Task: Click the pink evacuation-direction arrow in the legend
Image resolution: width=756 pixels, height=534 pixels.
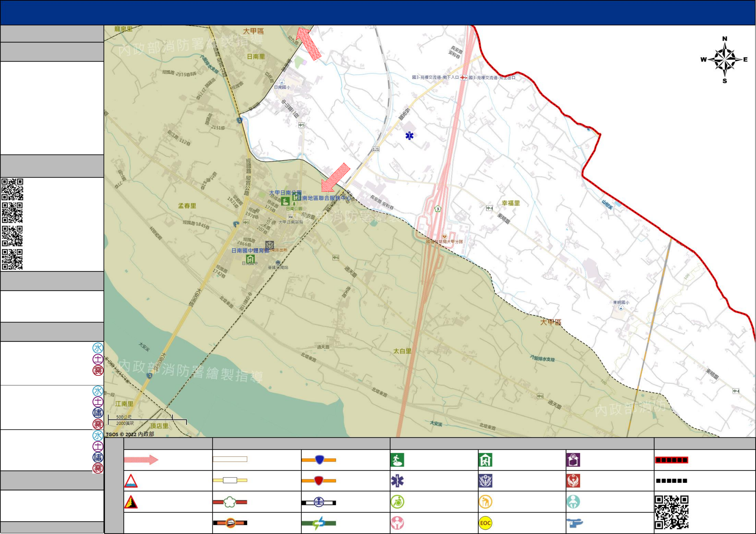Action: point(141,460)
